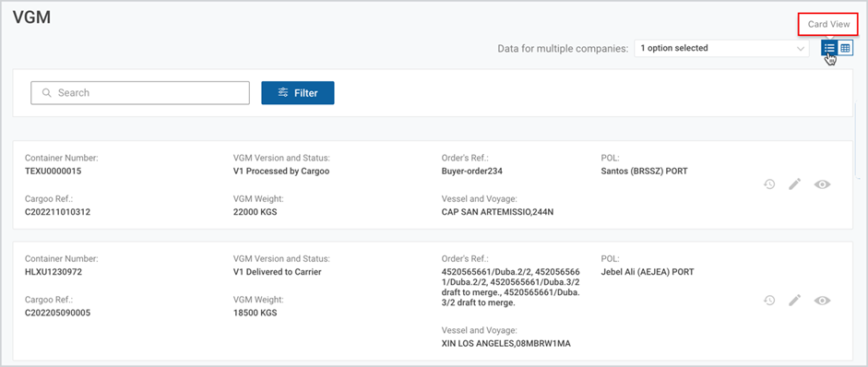Switch to Card View list icon
Viewport: 868px width, 367px height.
click(829, 48)
